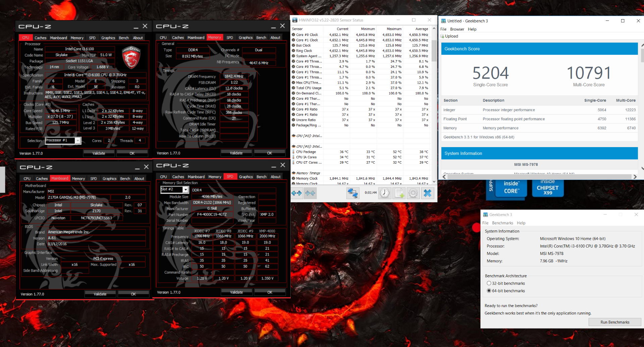Click the Upload link in the Geekbench result window
This screenshot has width=644, height=347.
pos(451,36)
